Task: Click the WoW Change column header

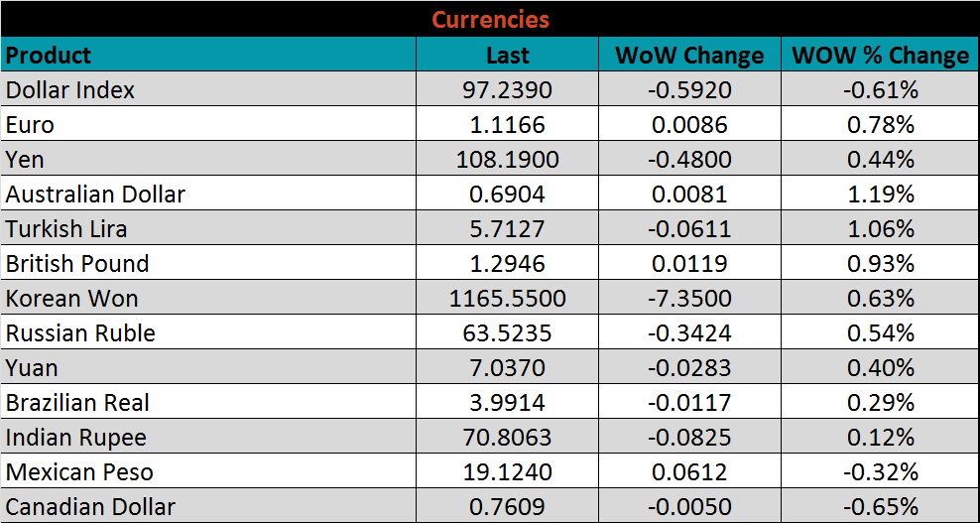Action: pos(689,56)
